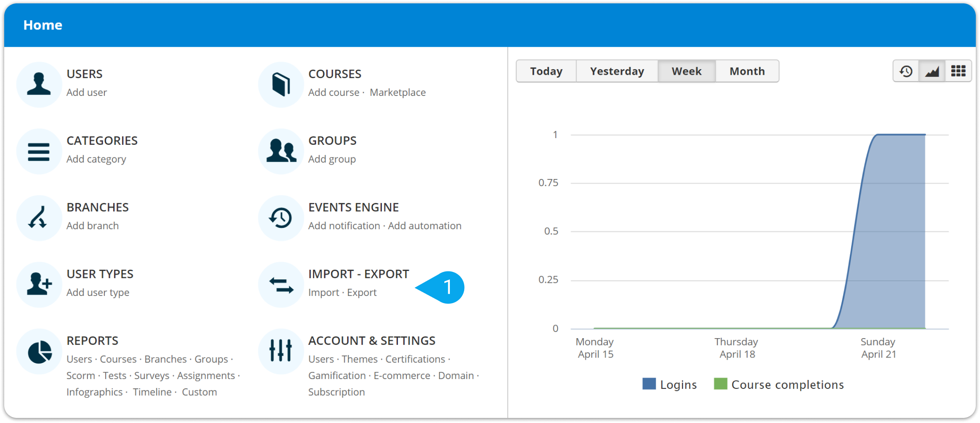Click Add branch link
980x423 pixels.
[x=93, y=226]
